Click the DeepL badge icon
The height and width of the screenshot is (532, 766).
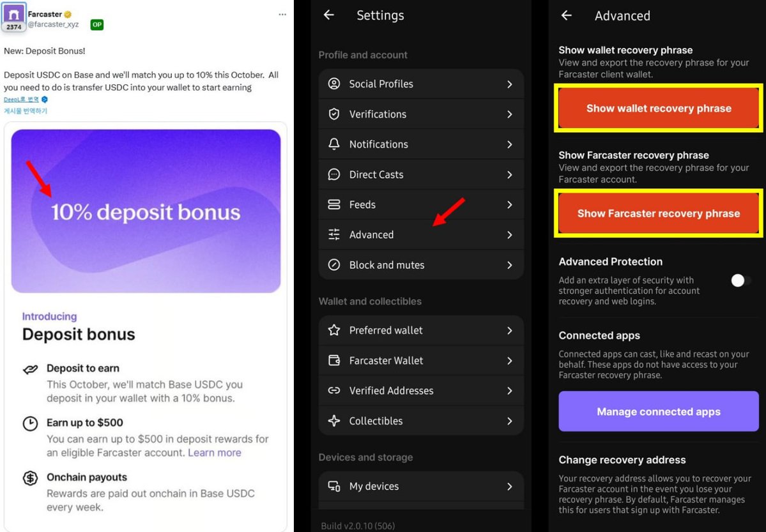45,99
